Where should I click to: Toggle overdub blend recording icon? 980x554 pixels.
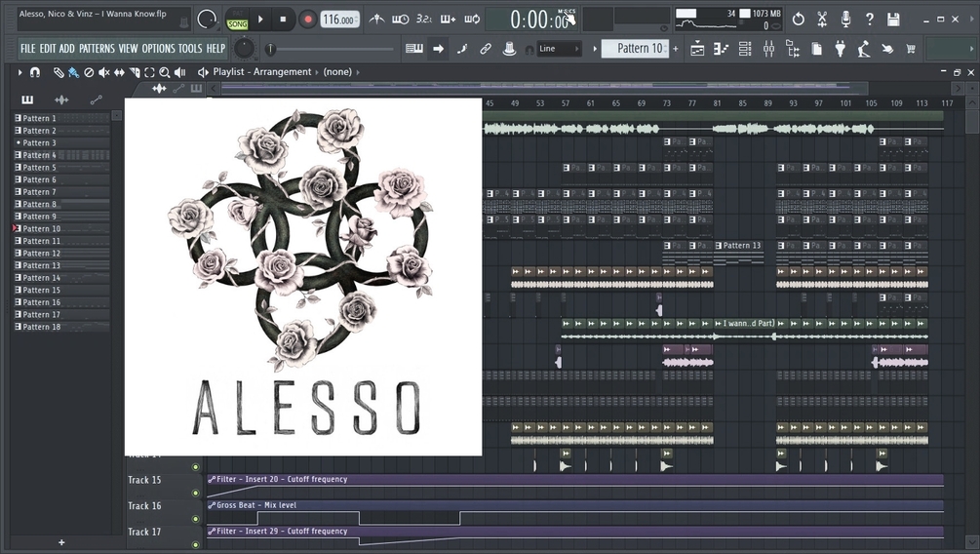449,20
